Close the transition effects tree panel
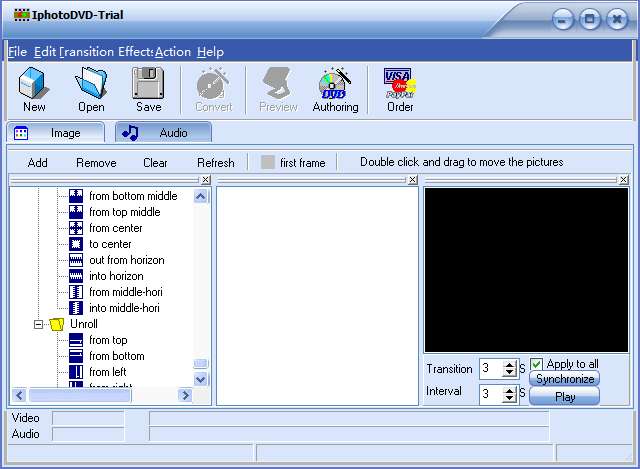The width and height of the screenshot is (640, 469). (x=206, y=180)
